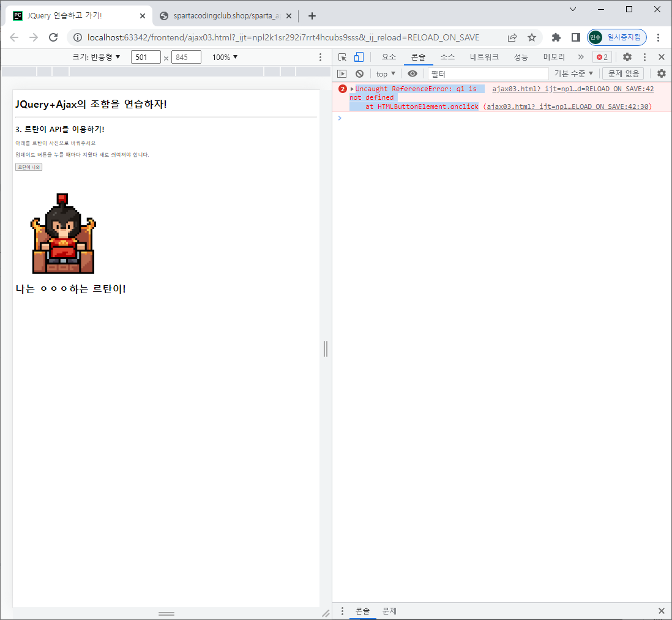
Task: Open the ajax03.html SAVE:42 source link
Action: (x=573, y=89)
